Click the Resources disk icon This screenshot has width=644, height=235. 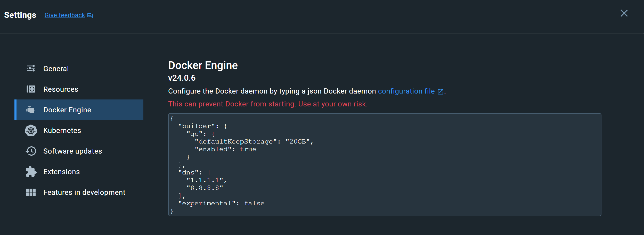click(x=31, y=89)
